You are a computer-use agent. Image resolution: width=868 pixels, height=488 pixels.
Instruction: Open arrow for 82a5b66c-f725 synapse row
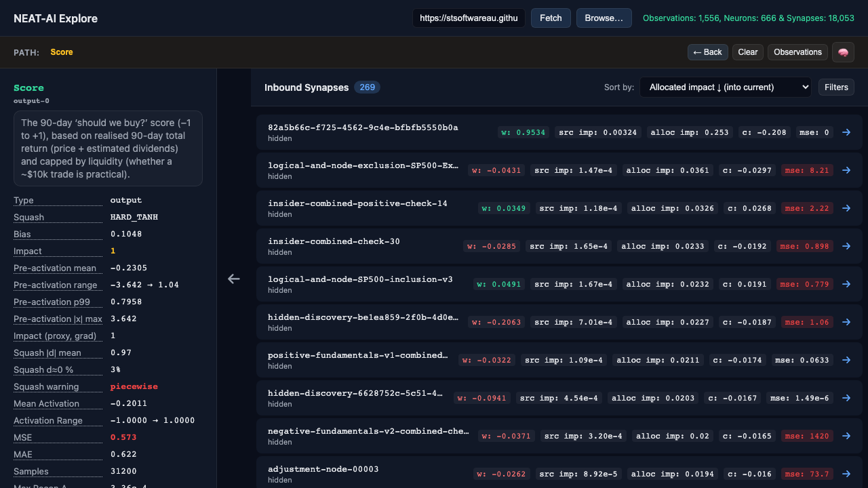(x=846, y=132)
